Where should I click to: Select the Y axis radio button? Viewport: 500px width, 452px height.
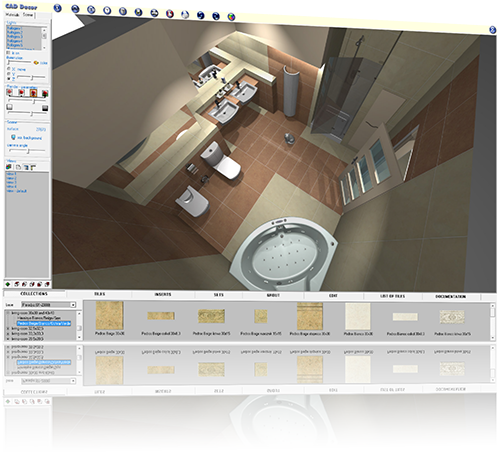point(9,74)
